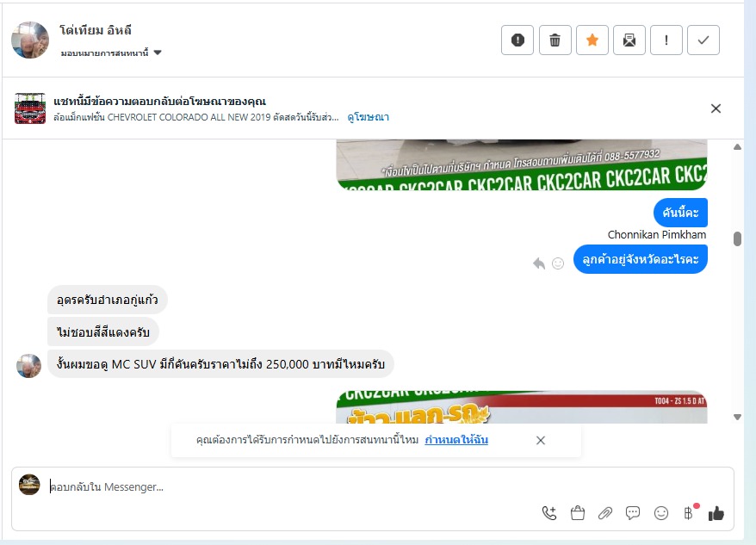Click the กำหนดให้ฉัน assign link
Image resolution: width=756 pixels, height=545 pixels.
[456, 440]
